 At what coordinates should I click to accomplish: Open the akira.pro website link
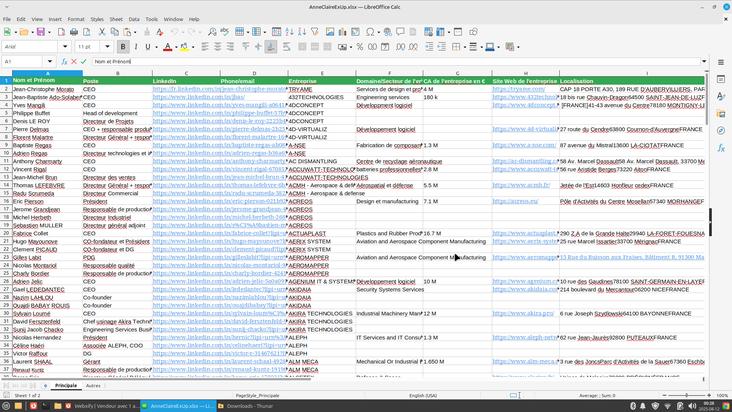coord(523,314)
